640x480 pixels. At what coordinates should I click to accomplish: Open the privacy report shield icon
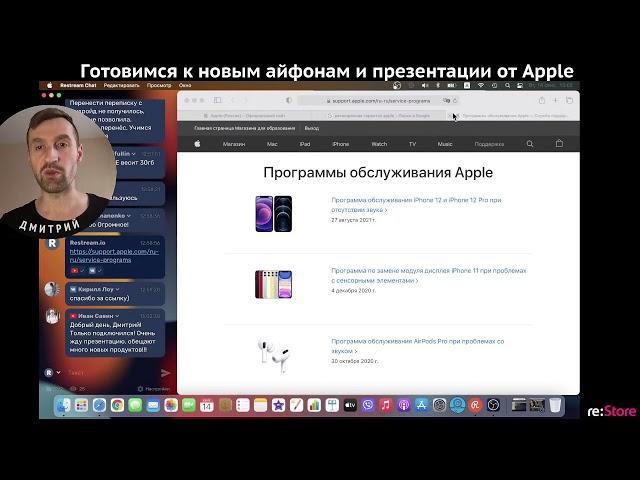pyautogui.click(x=289, y=100)
